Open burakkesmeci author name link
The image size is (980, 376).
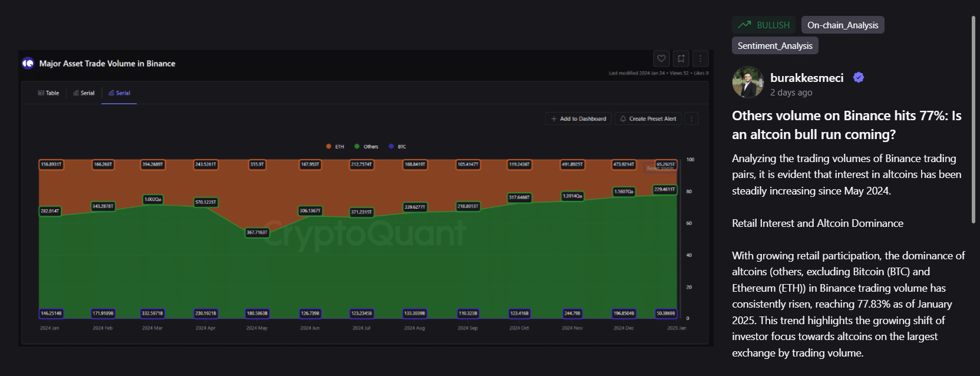click(x=807, y=78)
